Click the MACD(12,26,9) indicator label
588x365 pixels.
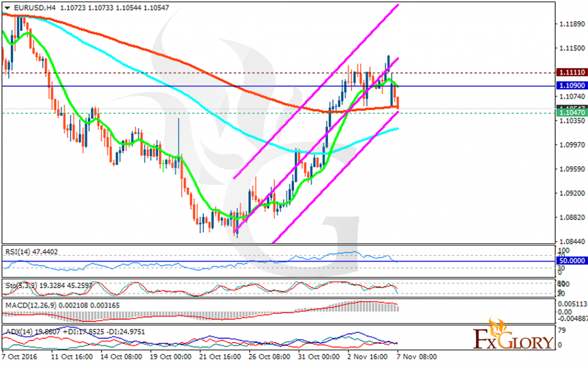62,305
